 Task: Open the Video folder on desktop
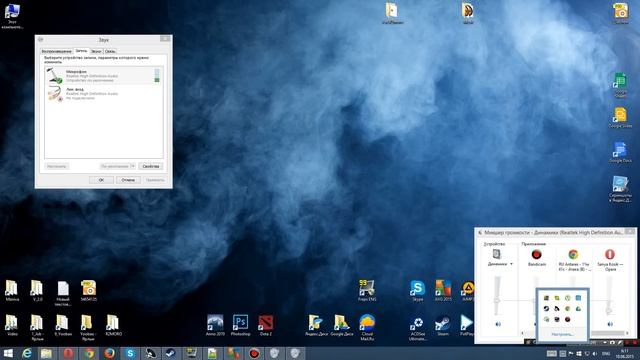coord(12,325)
